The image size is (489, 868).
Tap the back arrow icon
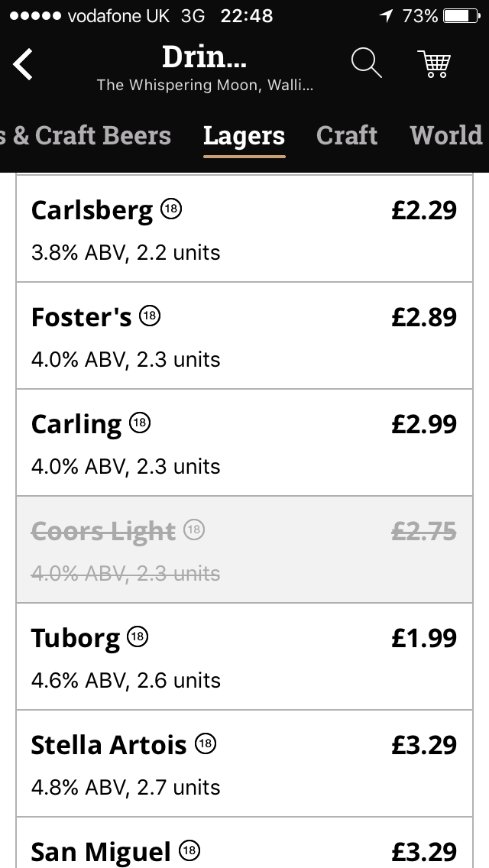[23, 64]
